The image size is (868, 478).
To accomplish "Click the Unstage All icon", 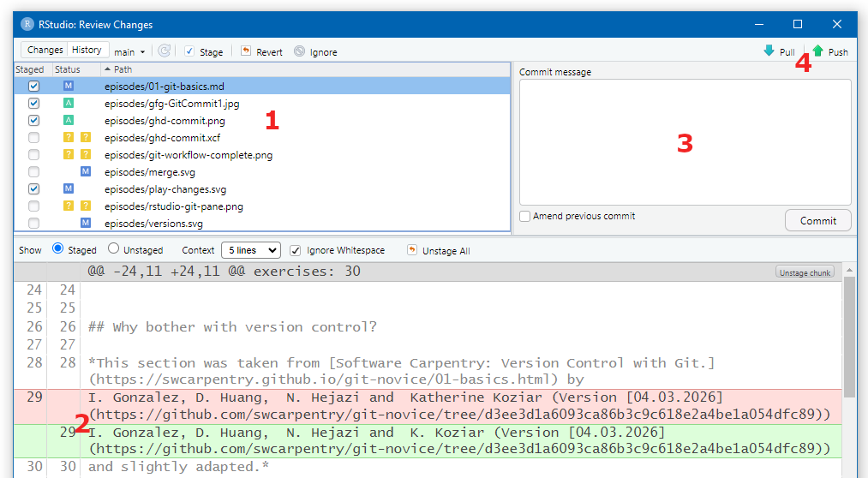I will (x=412, y=249).
